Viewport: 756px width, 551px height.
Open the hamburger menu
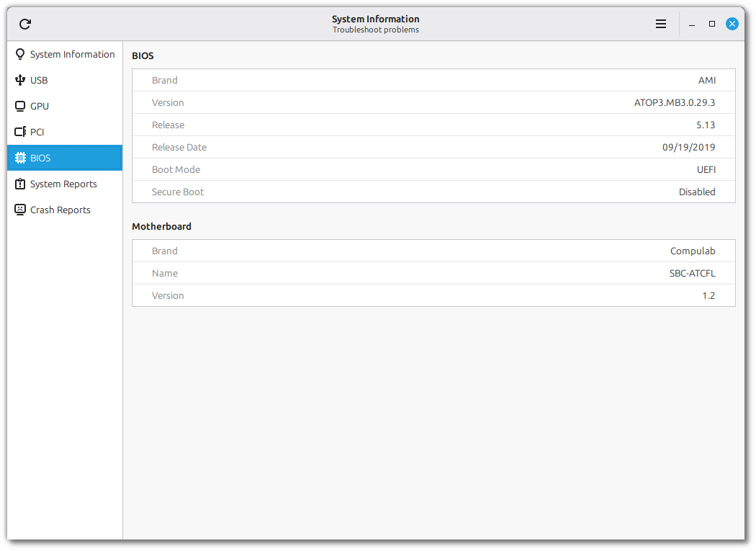[x=661, y=24]
